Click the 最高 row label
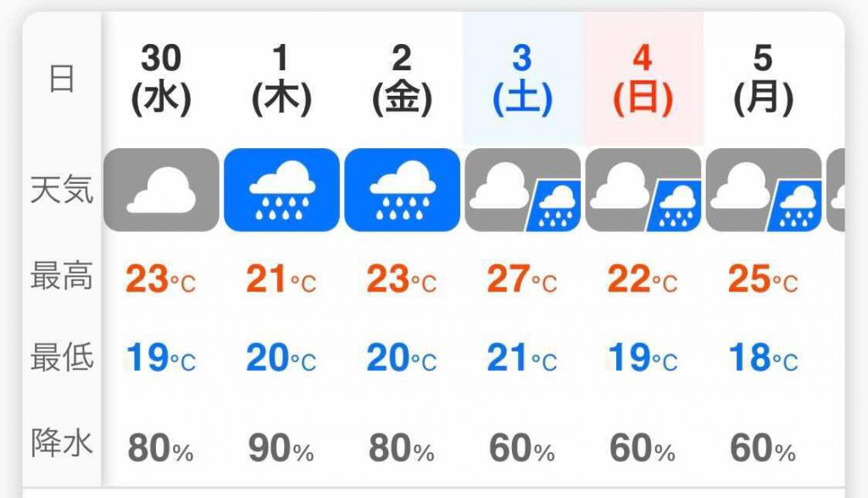The height and width of the screenshot is (498, 868). pos(61,275)
